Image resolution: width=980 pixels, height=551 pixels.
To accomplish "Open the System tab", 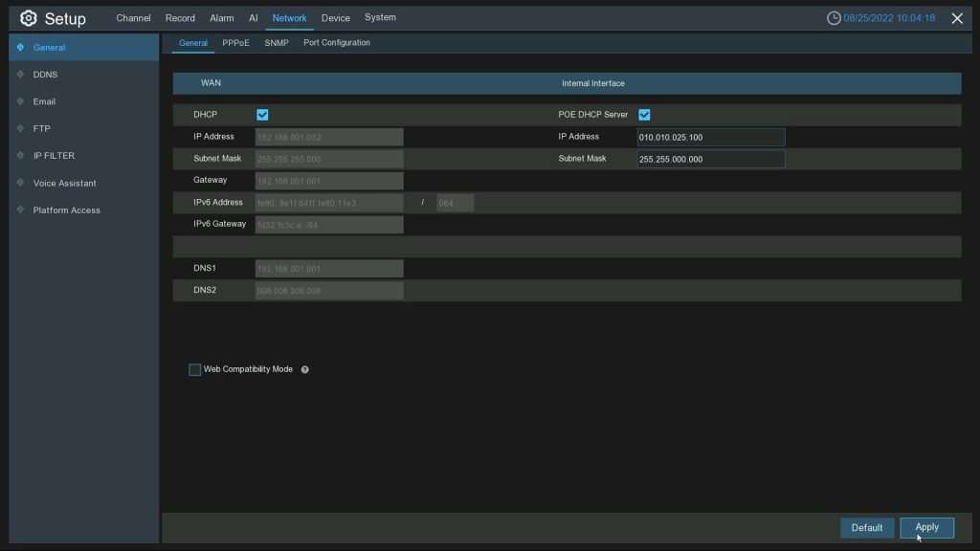I will [x=380, y=17].
